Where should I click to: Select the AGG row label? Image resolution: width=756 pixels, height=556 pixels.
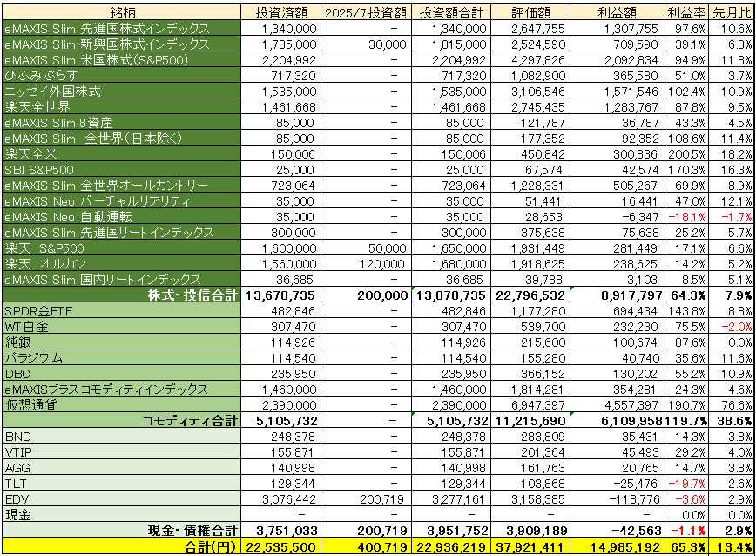(122, 468)
